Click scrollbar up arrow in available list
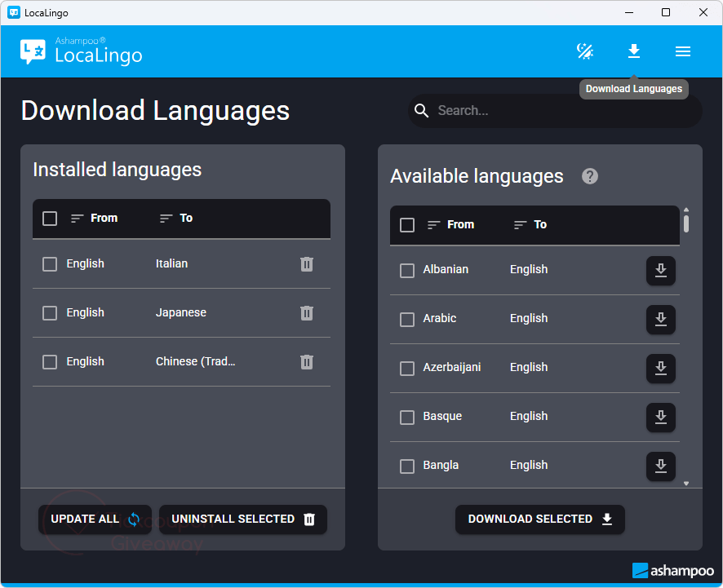This screenshot has width=723, height=588. [686, 210]
